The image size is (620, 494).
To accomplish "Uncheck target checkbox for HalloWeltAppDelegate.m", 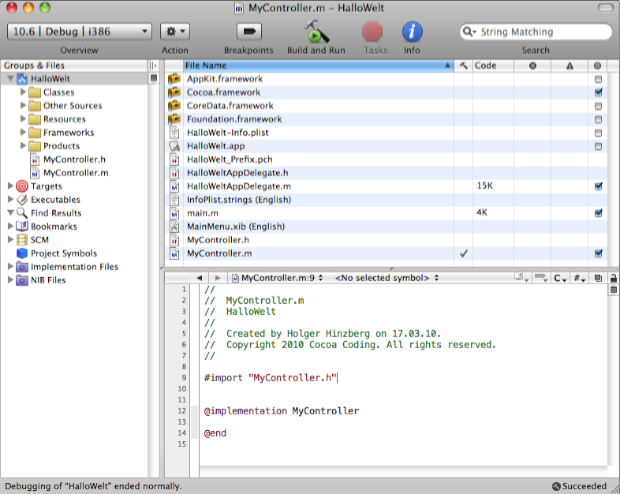I will click(598, 186).
